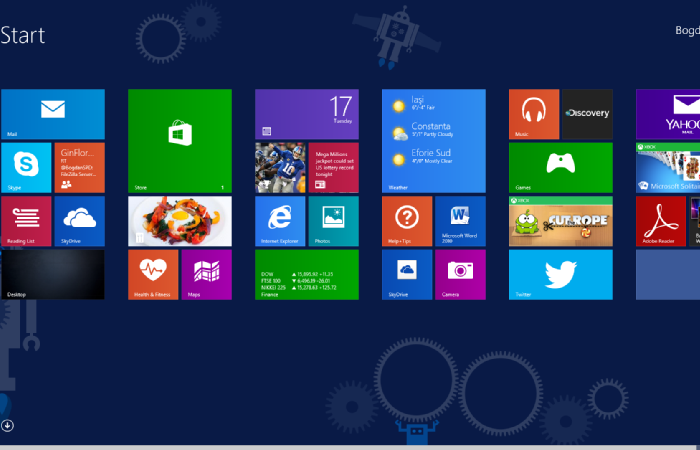Open the SkyDrive cloud tile beside Reading List
This screenshot has width=700, height=450.
click(x=79, y=221)
